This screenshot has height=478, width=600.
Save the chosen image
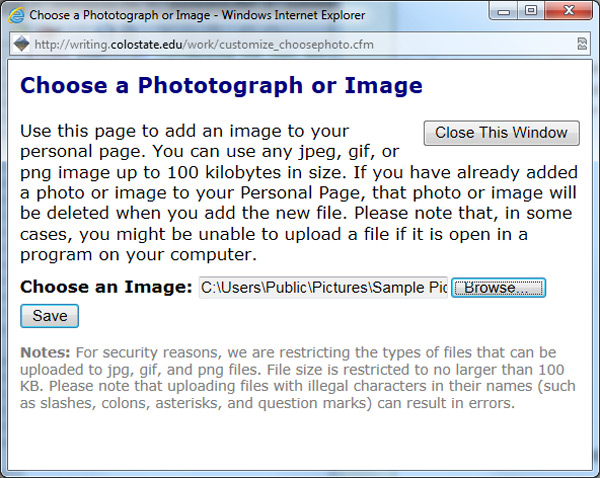pos(49,316)
